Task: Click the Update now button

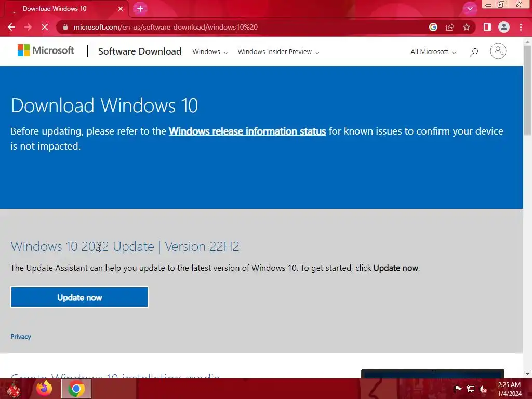Action: [x=79, y=297]
